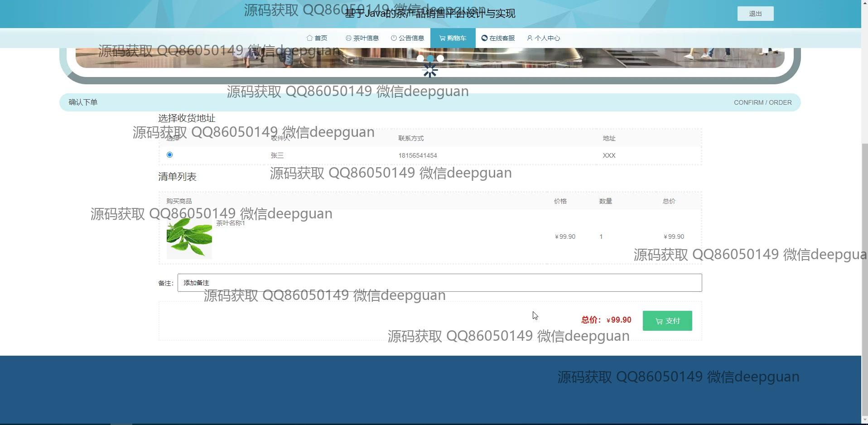Select the radio button for recipient 张三
Image resolution: width=868 pixels, height=425 pixels.
click(x=169, y=155)
